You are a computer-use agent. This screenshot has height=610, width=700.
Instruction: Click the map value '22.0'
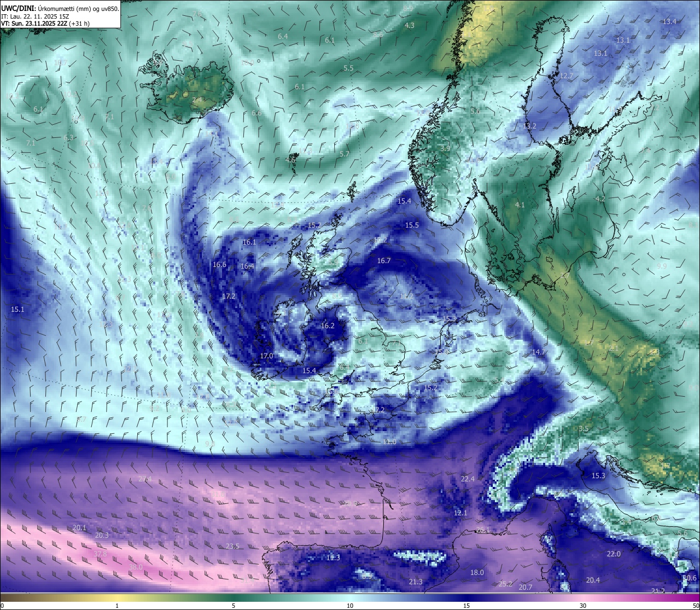click(614, 554)
